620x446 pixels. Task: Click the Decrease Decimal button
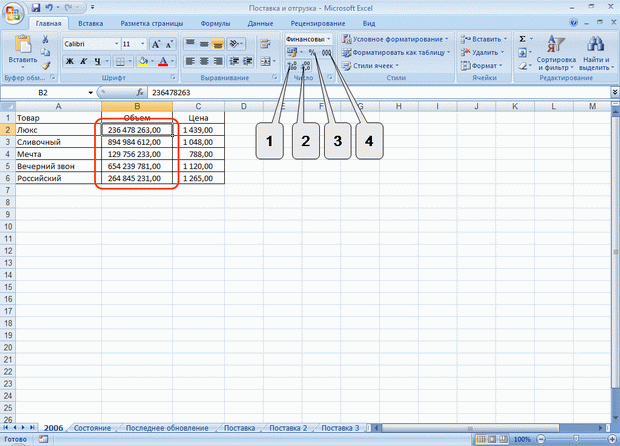coord(306,66)
